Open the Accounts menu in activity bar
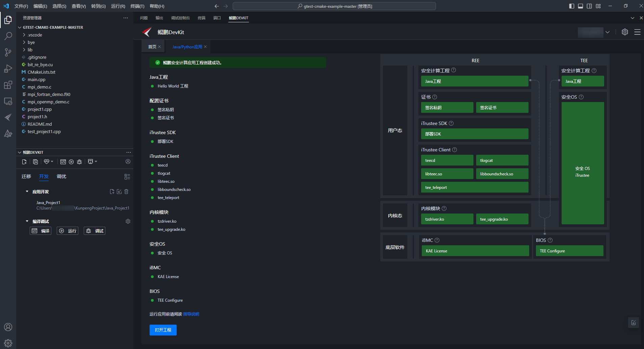Screen dimensions: 644x349 pos(8,327)
